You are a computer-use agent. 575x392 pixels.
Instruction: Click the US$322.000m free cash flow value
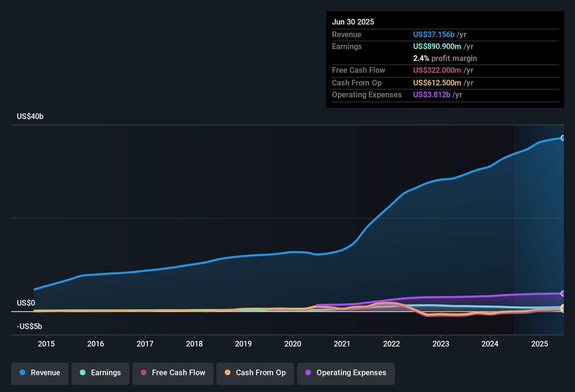pos(437,70)
